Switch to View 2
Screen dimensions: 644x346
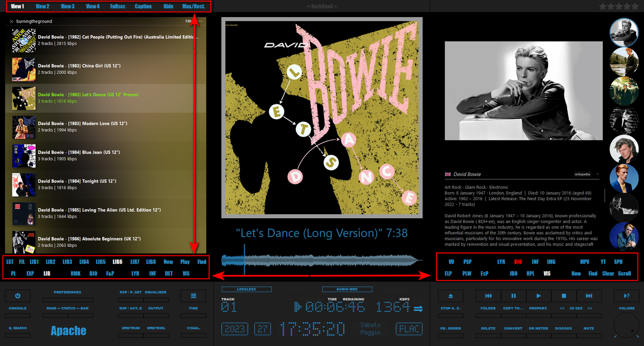point(43,7)
